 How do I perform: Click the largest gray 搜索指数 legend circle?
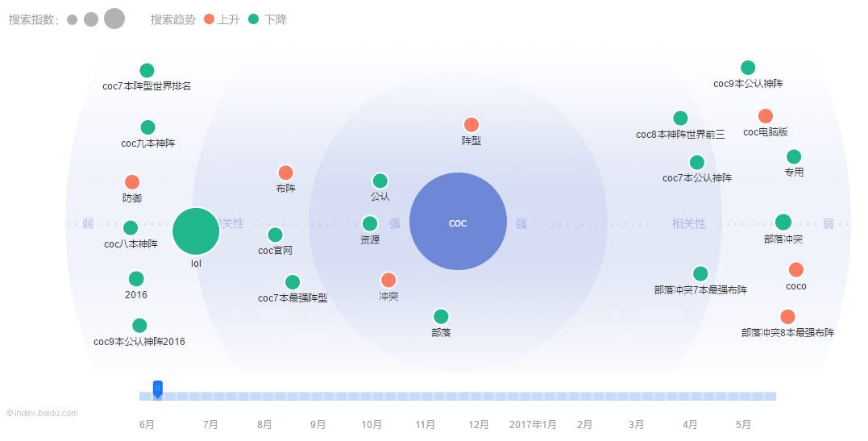(x=114, y=19)
